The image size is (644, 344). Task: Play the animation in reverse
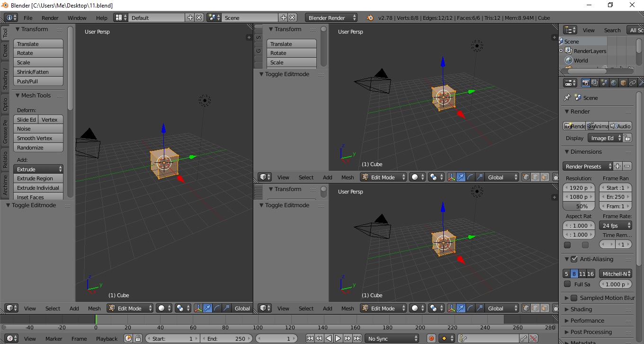click(x=329, y=338)
